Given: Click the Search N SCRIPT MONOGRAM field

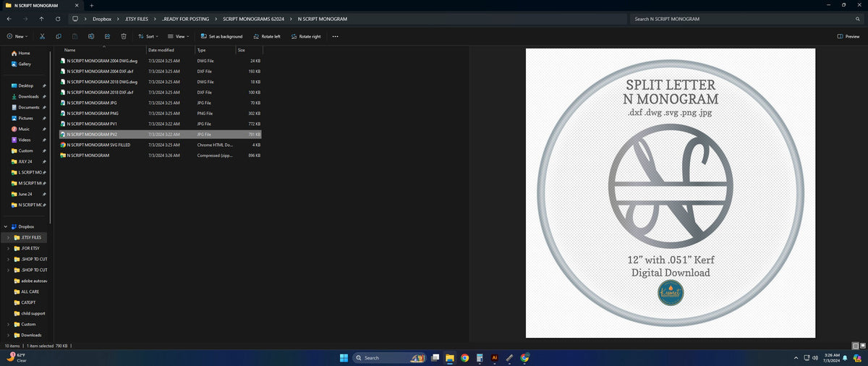Looking at the screenshot, I should [x=746, y=19].
